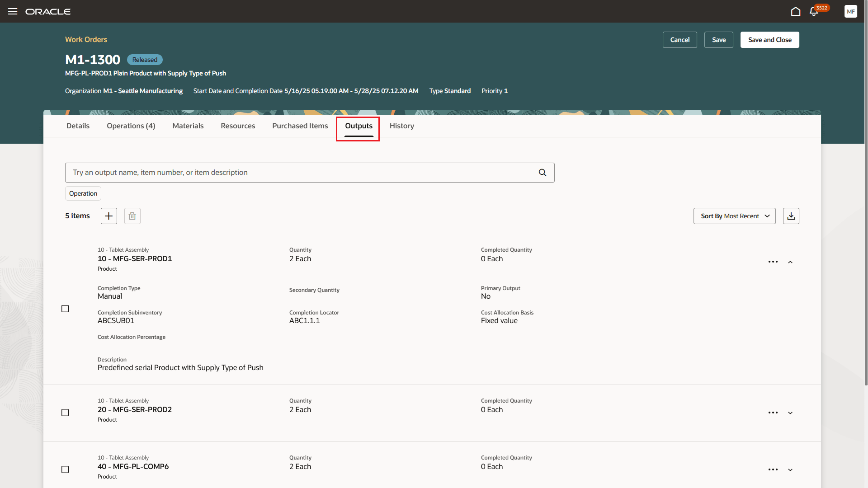Go to the Home icon
This screenshot has height=488, width=868.
coord(796,11)
